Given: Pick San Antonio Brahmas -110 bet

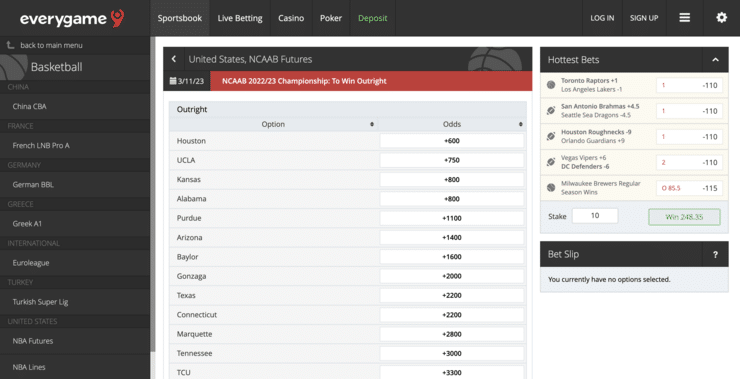Looking at the screenshot, I should click(x=689, y=111).
